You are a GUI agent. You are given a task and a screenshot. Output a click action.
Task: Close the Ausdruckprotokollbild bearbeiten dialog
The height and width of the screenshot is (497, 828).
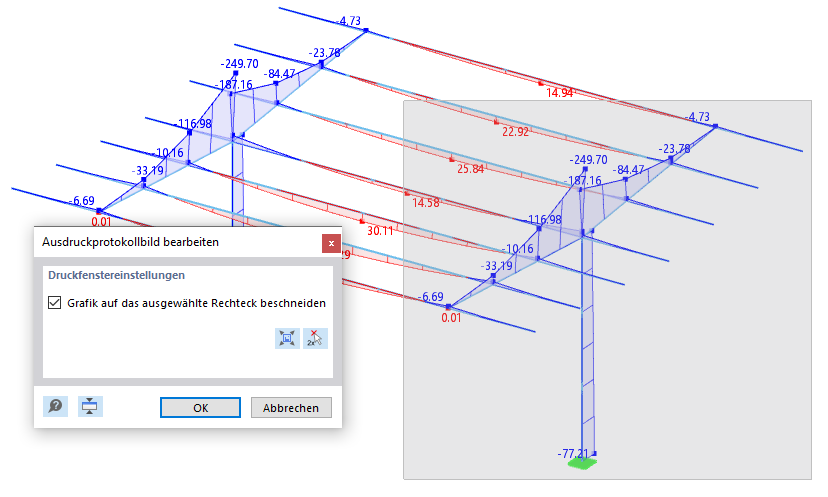331,243
